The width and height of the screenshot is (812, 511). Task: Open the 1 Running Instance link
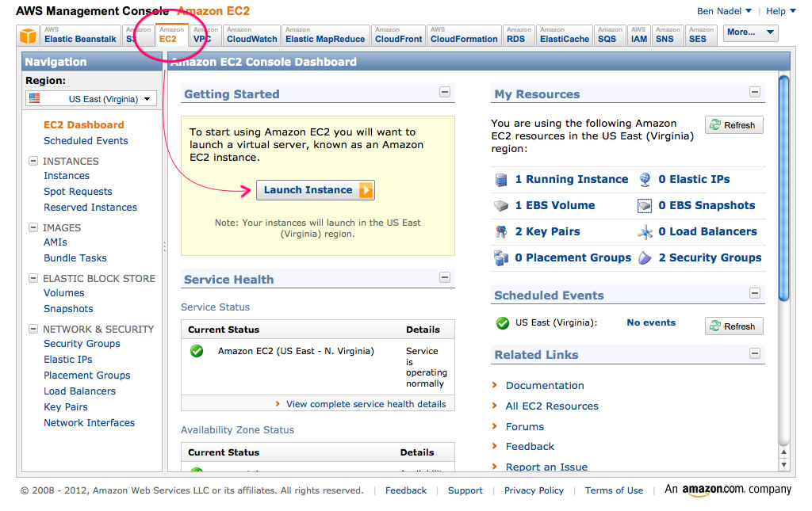pos(572,180)
